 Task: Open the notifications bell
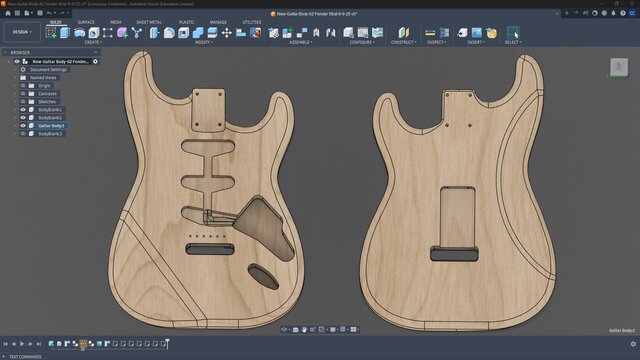[x=613, y=13]
